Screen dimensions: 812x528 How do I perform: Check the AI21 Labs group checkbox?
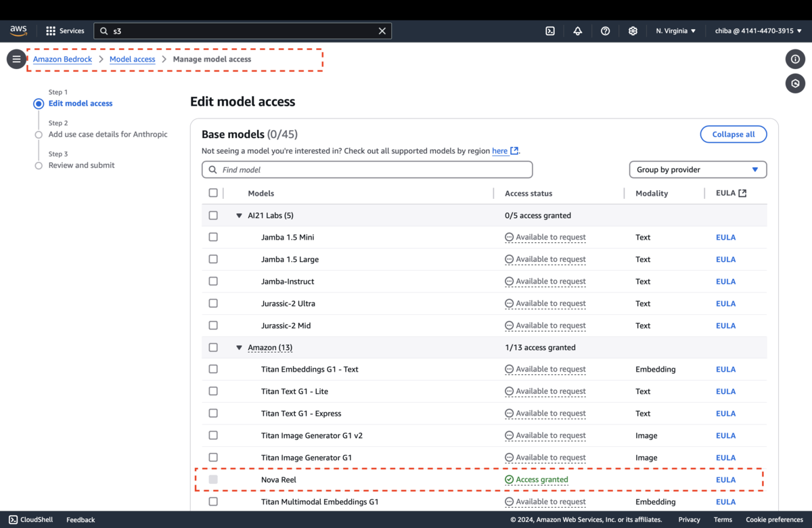pyautogui.click(x=213, y=216)
